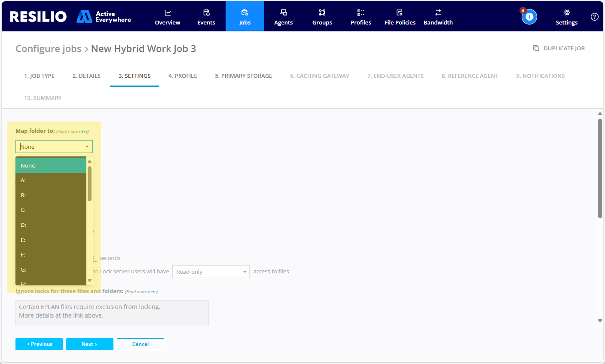Click the ignore locks text area

(112, 313)
